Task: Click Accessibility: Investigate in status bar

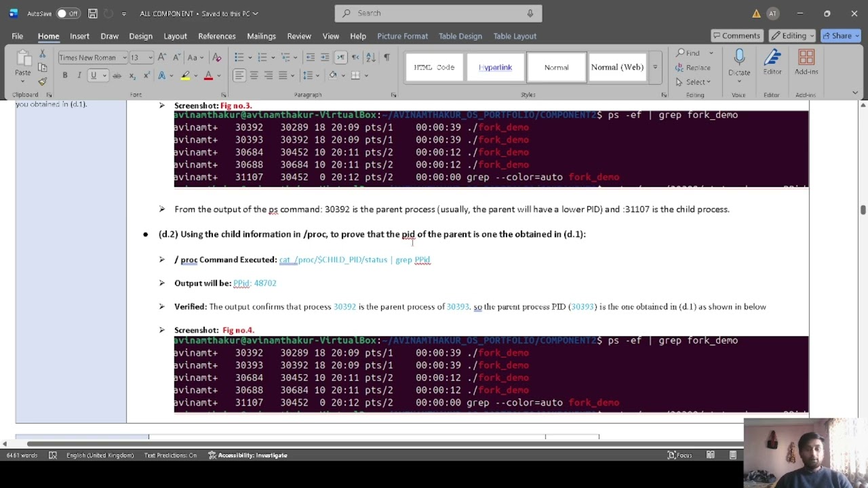Action: (x=248, y=455)
